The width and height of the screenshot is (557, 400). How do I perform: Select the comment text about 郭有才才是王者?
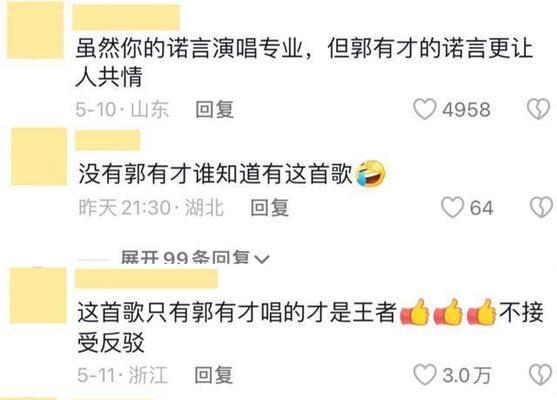[x=310, y=328]
